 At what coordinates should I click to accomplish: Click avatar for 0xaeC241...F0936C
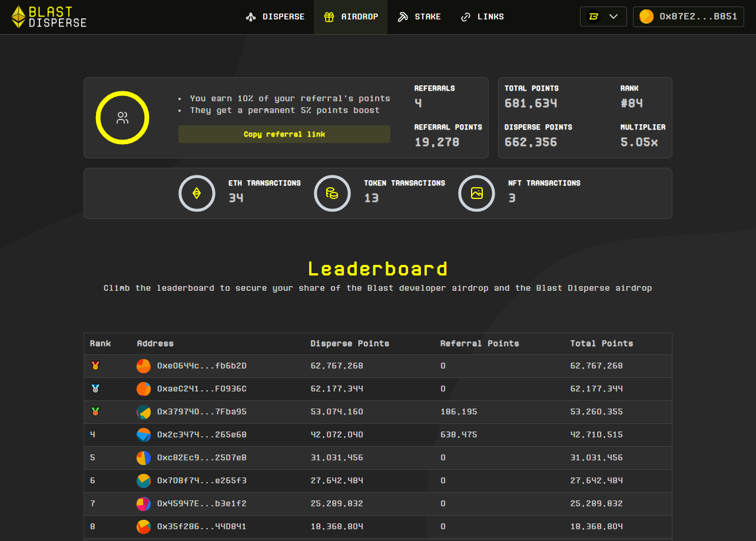click(x=144, y=389)
